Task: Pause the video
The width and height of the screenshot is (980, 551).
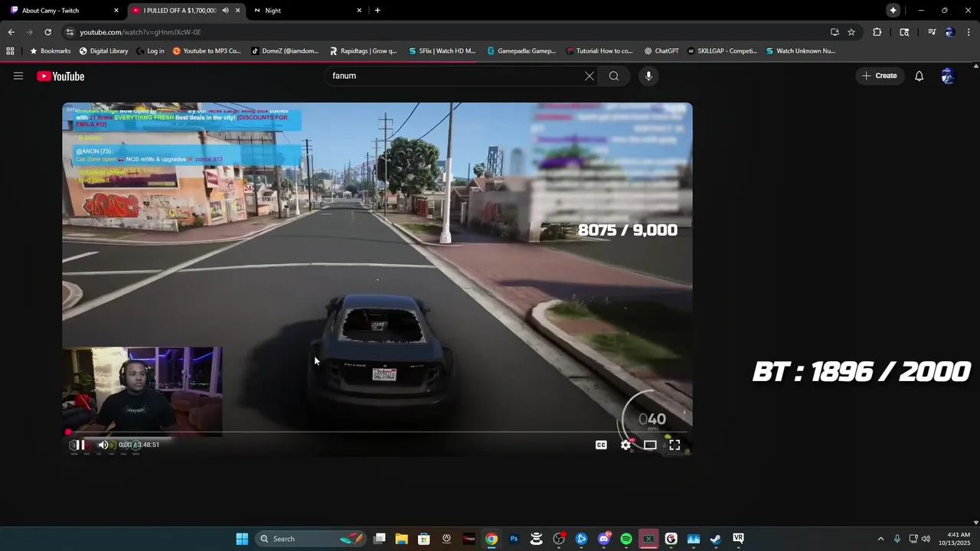Action: coord(79,445)
